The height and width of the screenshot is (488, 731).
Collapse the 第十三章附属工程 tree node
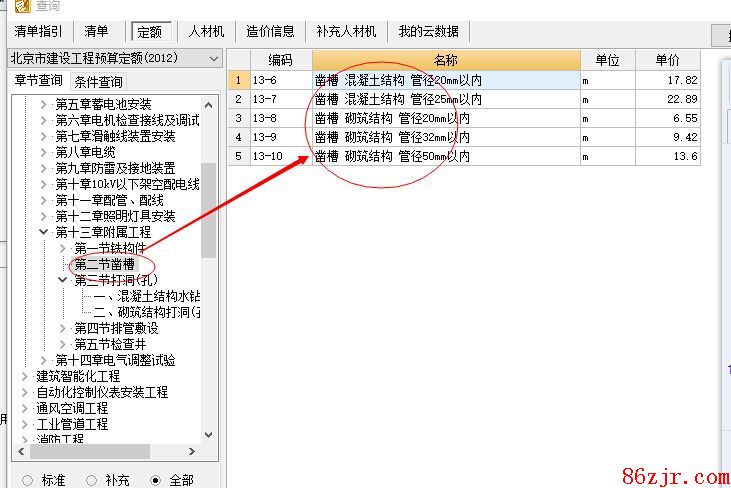click(x=44, y=232)
